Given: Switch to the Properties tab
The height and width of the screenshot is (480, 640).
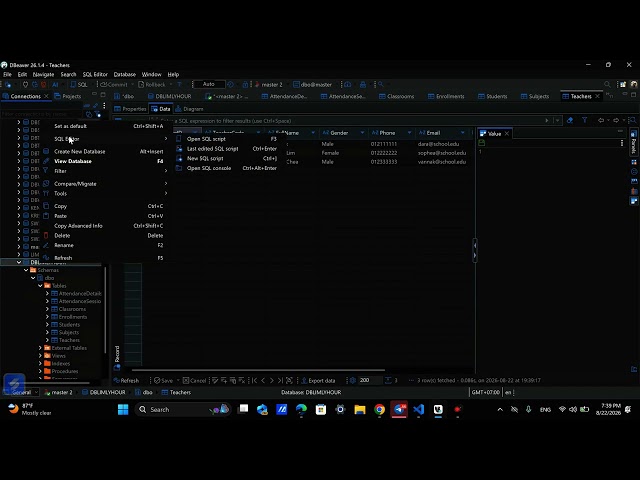Looking at the screenshot, I should (130, 109).
